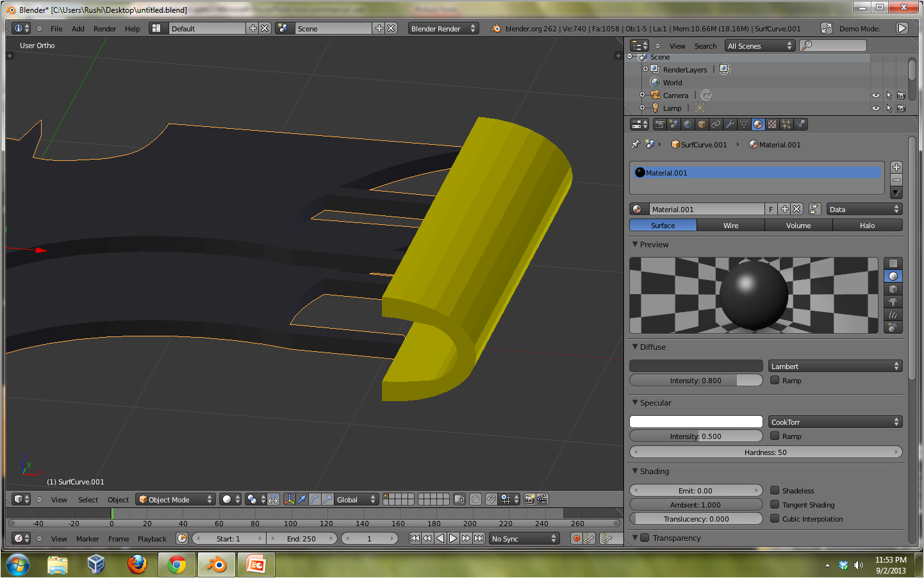Check the Shadeless option

[x=775, y=490]
